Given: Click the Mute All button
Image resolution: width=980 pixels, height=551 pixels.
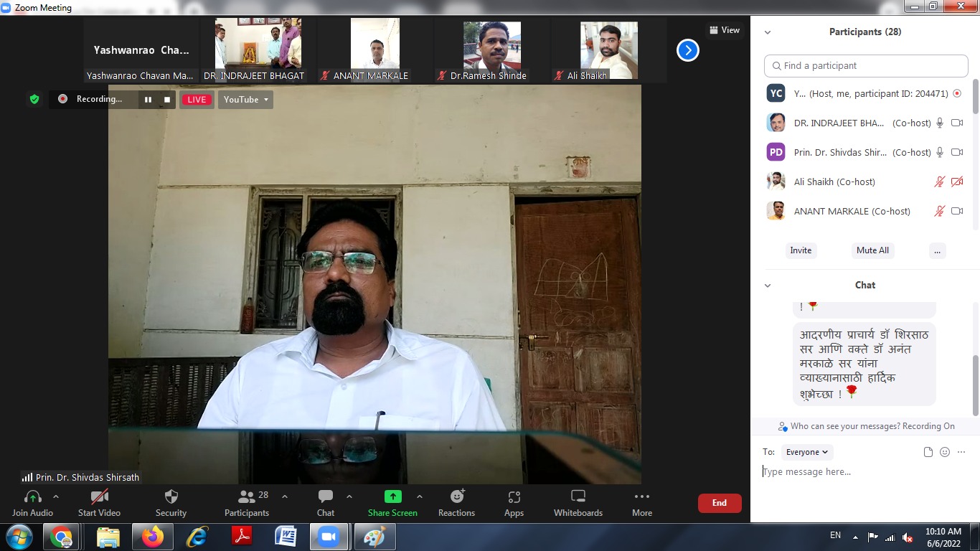Looking at the screenshot, I should (872, 250).
